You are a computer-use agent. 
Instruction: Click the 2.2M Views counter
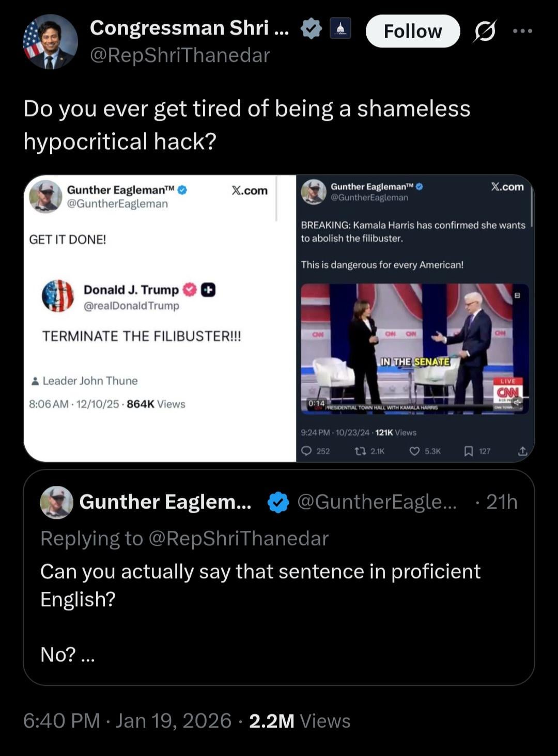point(299,720)
